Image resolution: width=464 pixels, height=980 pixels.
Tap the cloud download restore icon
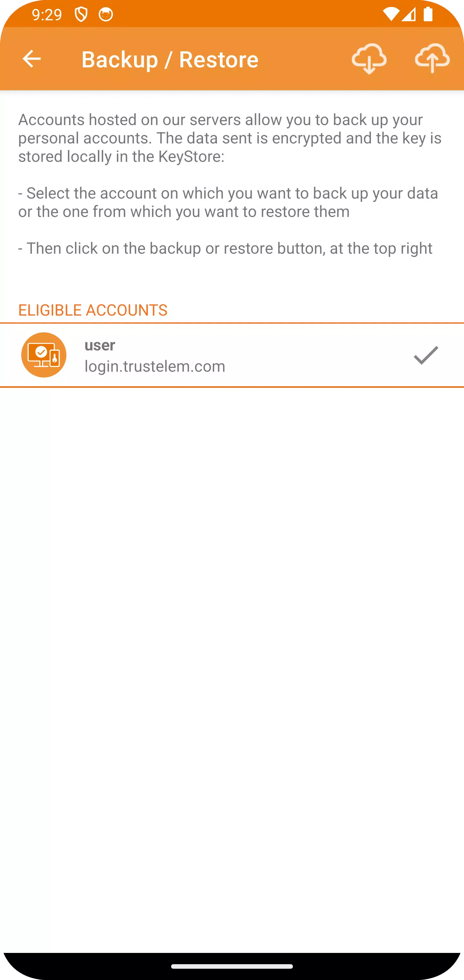[369, 59]
